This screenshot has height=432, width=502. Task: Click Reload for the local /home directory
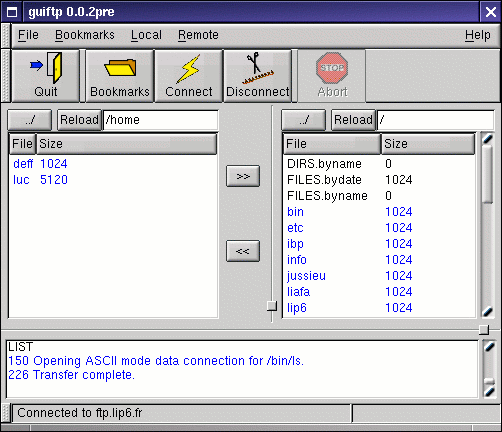click(x=79, y=120)
